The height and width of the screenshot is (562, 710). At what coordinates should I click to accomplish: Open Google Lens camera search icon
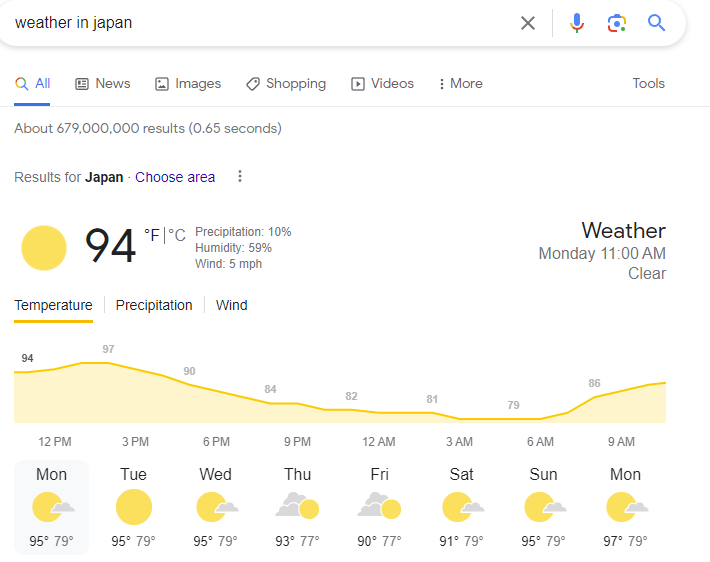(616, 23)
